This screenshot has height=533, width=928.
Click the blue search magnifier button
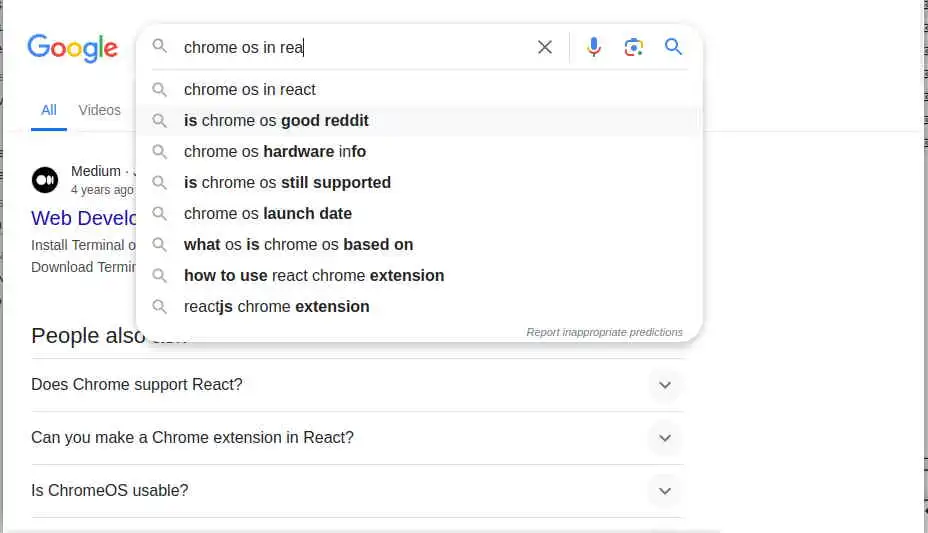coord(674,47)
